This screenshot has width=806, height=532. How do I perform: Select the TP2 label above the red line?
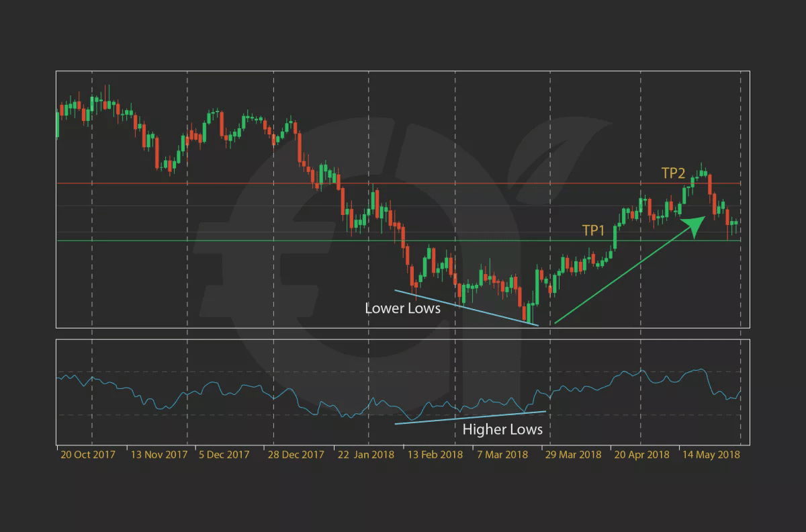click(673, 173)
